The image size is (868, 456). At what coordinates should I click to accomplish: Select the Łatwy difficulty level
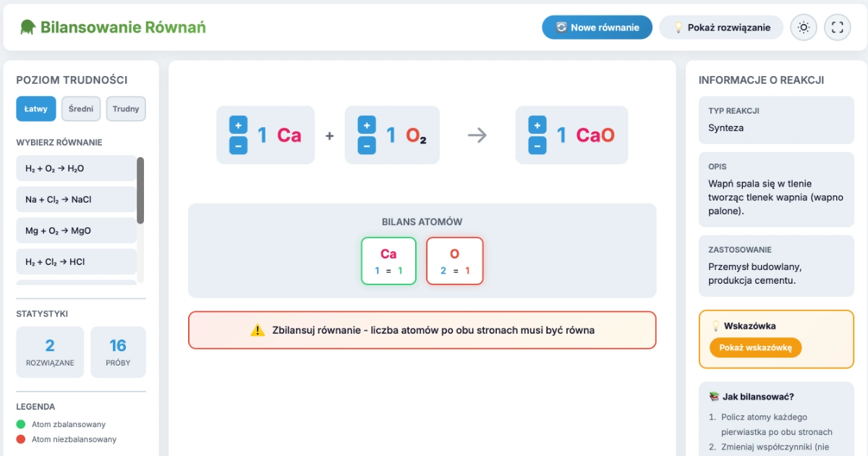coord(35,109)
